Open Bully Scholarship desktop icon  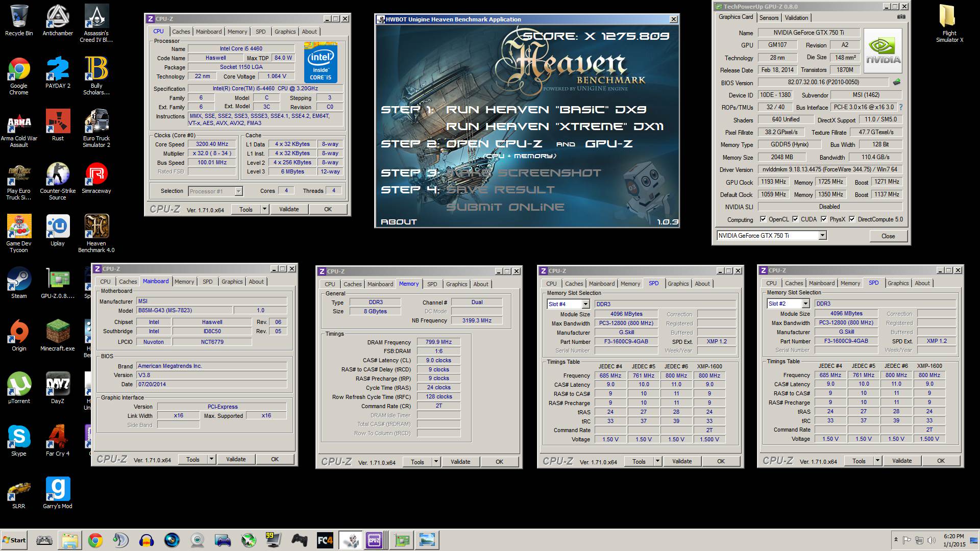coord(96,76)
